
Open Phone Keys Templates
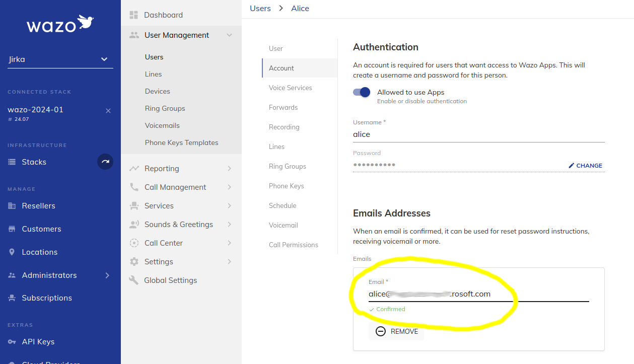coord(182,142)
